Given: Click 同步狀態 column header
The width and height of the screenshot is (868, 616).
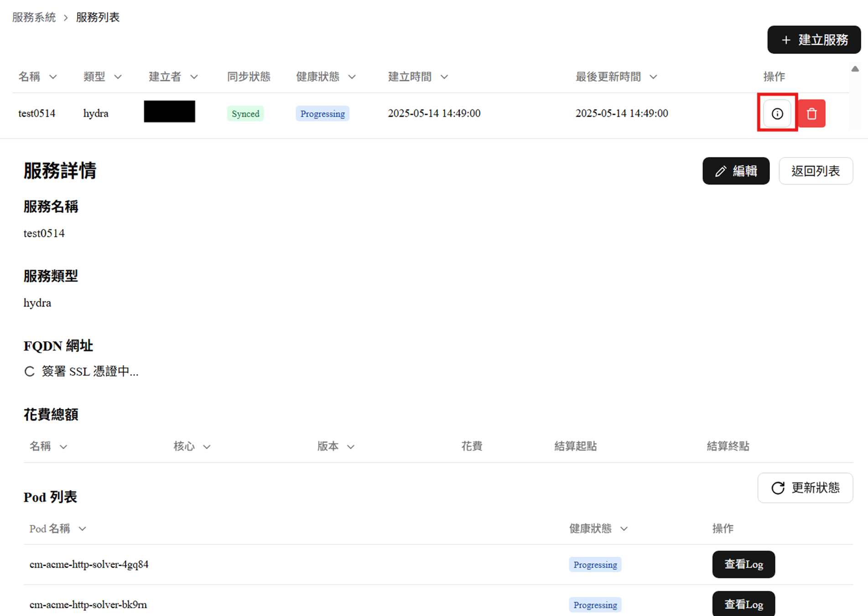Looking at the screenshot, I should [x=249, y=77].
